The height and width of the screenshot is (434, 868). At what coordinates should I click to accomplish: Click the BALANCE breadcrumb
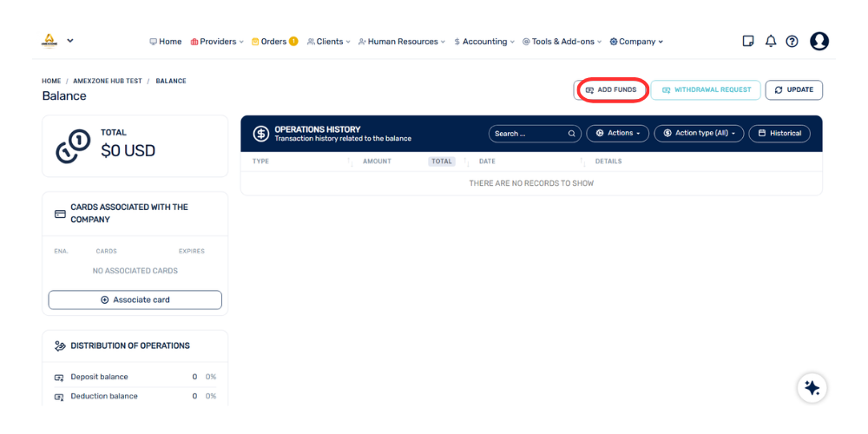[x=171, y=81]
